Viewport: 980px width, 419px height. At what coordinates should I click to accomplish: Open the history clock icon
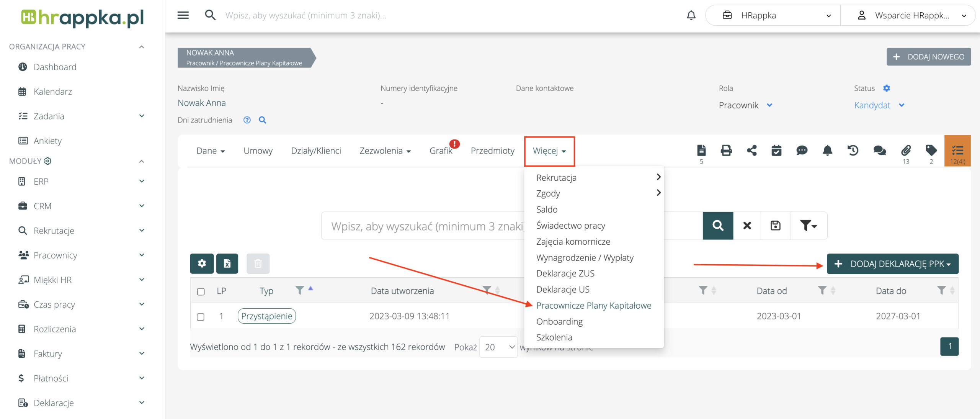853,150
